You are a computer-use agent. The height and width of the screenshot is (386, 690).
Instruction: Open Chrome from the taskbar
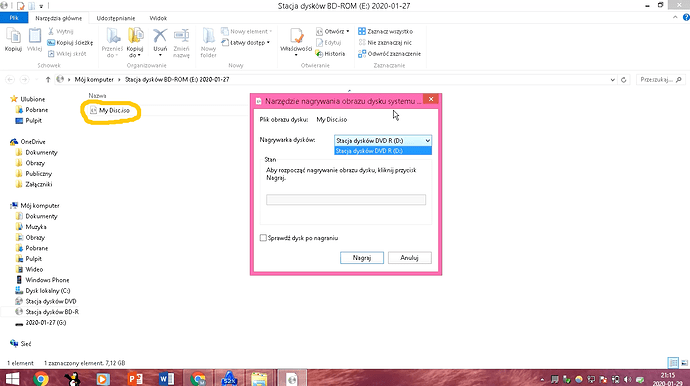click(x=41, y=379)
